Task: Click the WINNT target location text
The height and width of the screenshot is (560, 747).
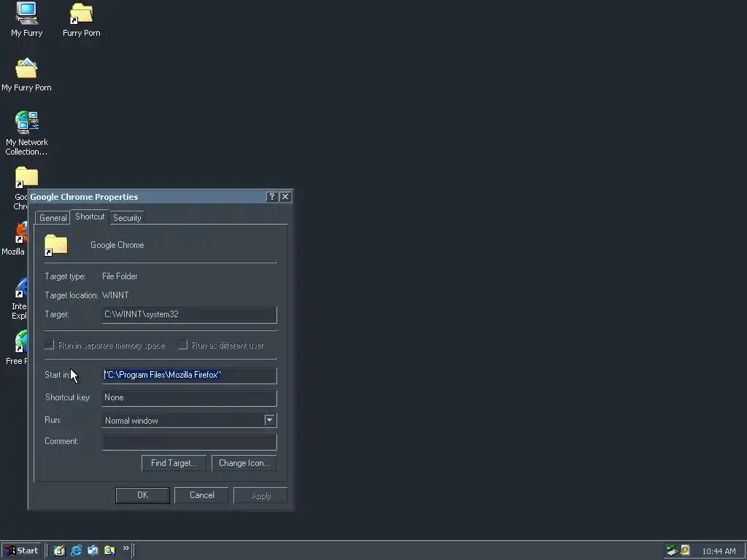Action: 115,295
